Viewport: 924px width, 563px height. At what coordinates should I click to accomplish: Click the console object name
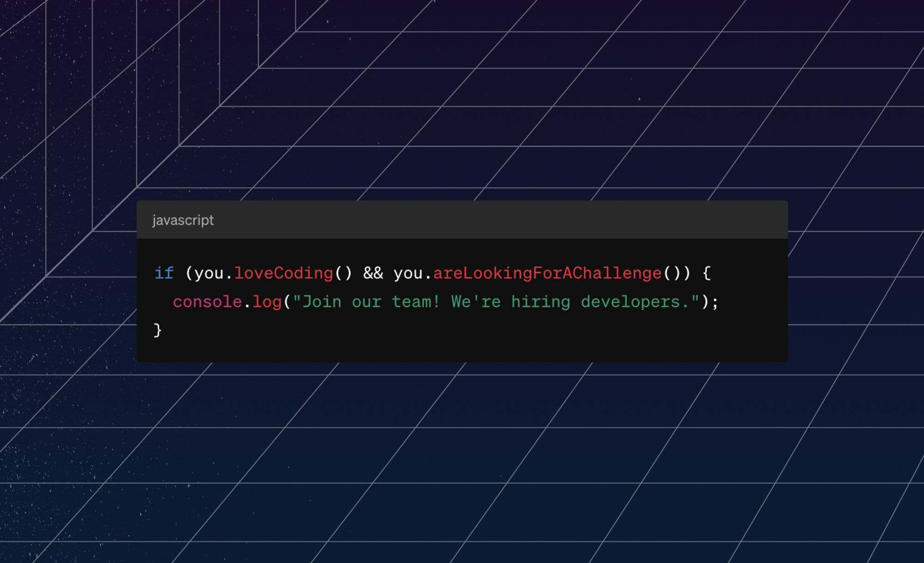207,302
